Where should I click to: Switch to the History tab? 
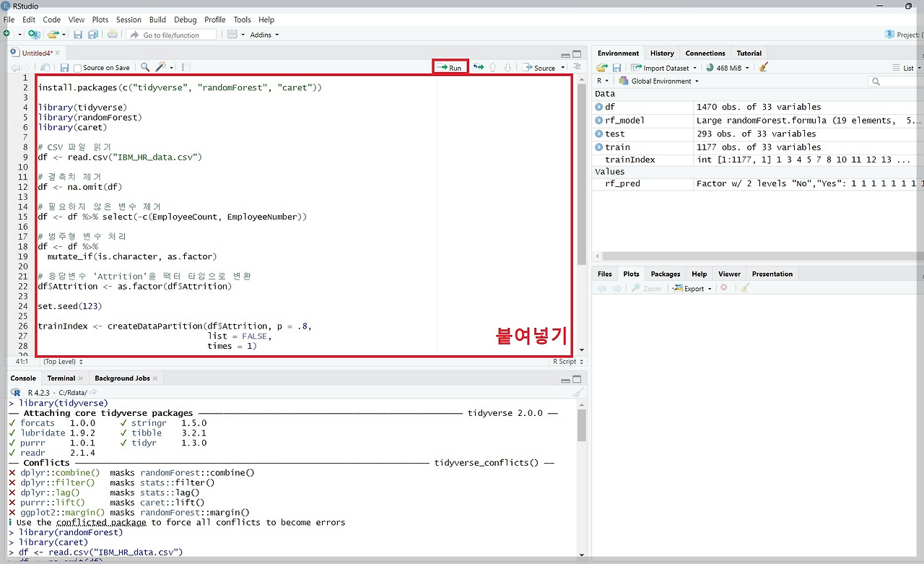point(662,53)
